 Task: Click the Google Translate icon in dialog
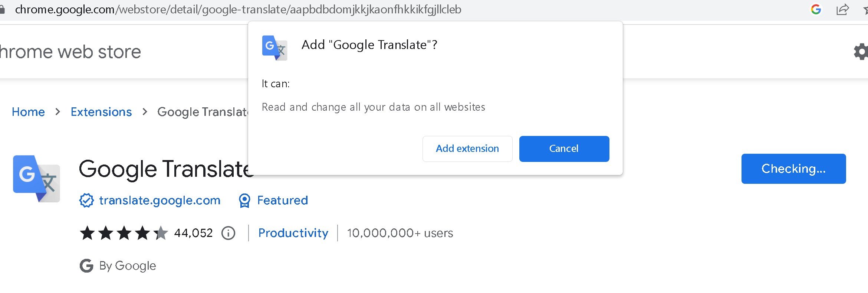274,48
